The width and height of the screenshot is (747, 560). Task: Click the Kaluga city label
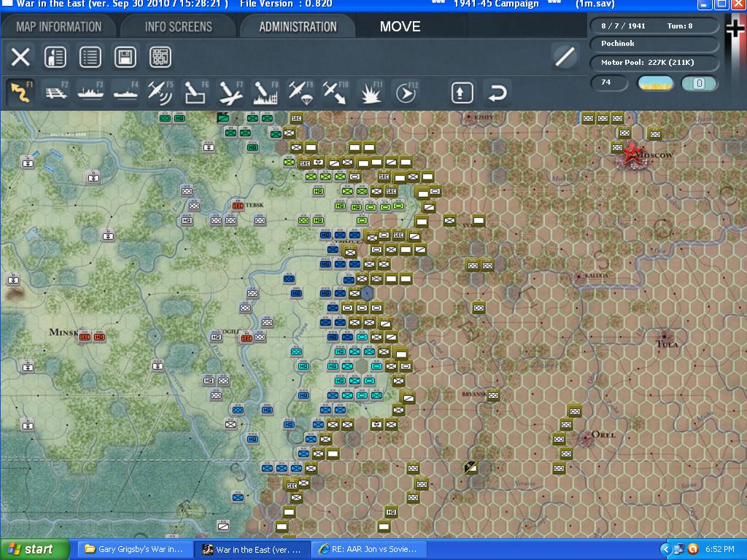point(597,275)
